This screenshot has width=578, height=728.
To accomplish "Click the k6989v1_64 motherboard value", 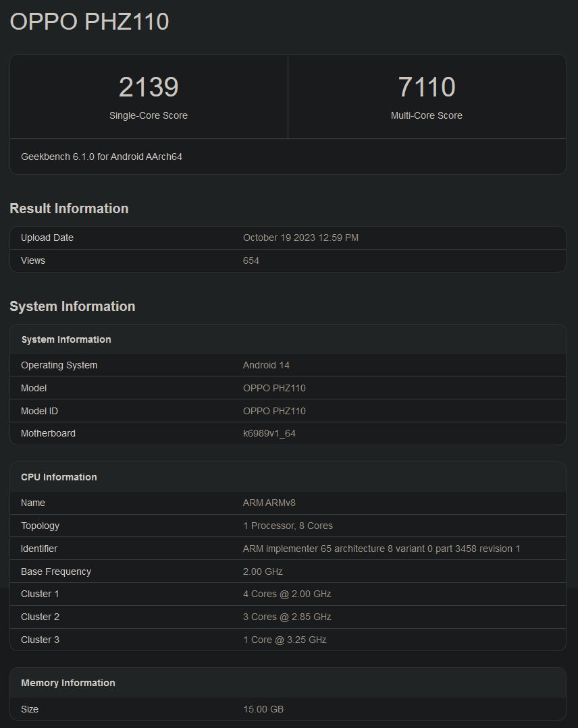I will tap(269, 434).
